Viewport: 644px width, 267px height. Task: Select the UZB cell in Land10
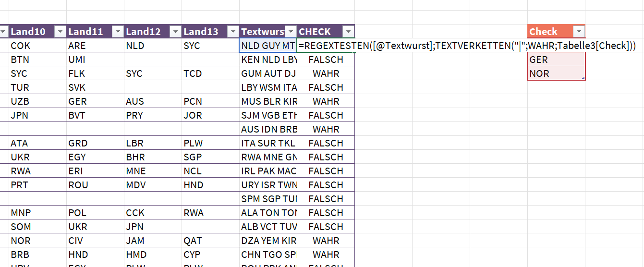coord(37,102)
